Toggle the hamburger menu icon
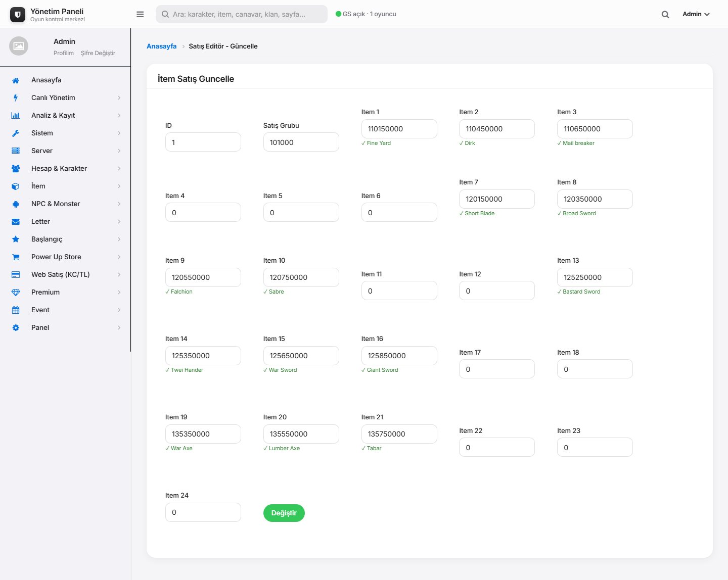The width and height of the screenshot is (728, 580). tap(140, 14)
